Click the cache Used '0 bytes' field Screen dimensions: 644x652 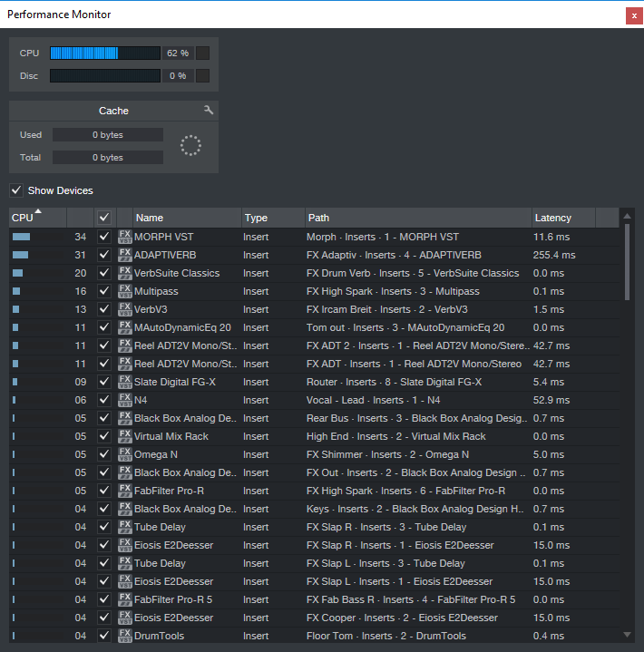point(108,135)
